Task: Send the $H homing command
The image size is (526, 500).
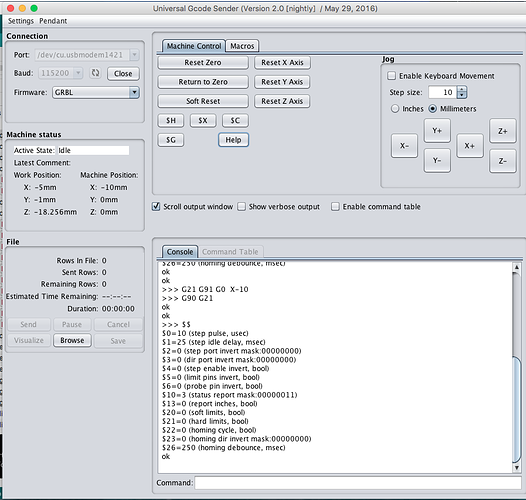Action: pyautogui.click(x=171, y=120)
